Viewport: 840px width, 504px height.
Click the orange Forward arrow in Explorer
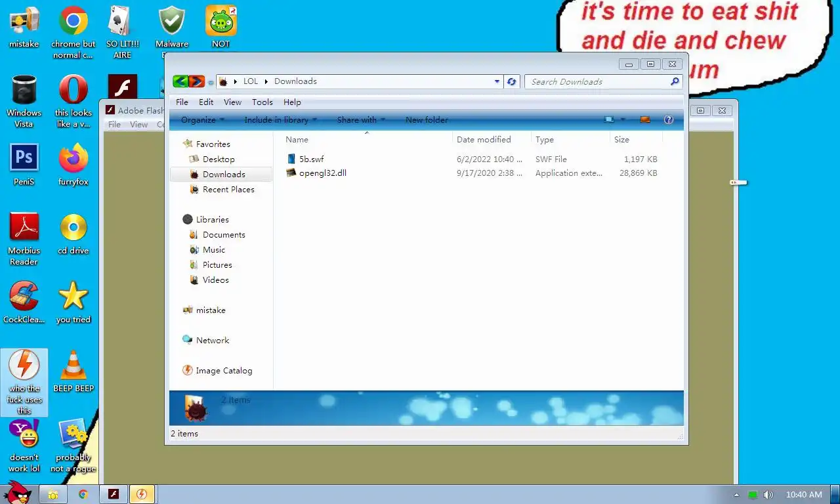tap(197, 81)
